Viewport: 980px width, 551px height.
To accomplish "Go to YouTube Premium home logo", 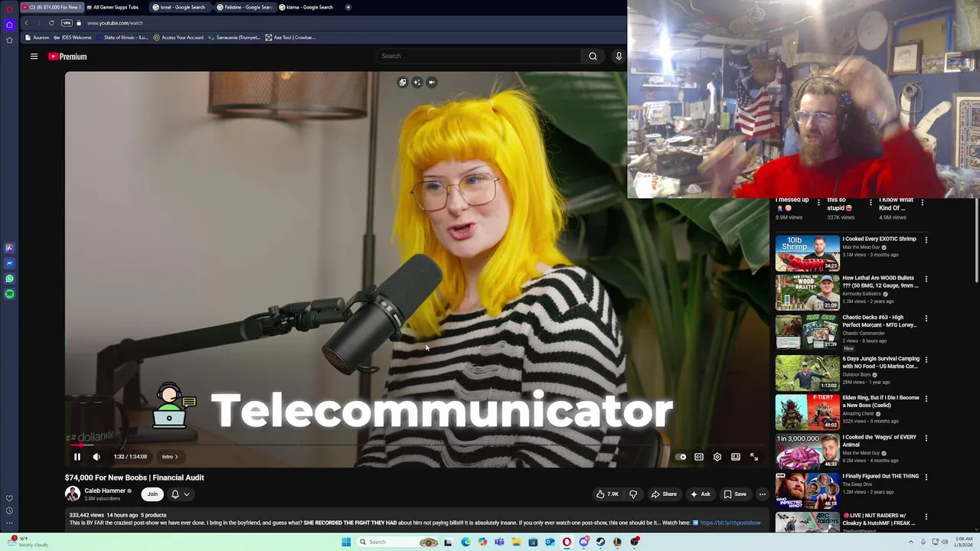I will click(x=67, y=57).
